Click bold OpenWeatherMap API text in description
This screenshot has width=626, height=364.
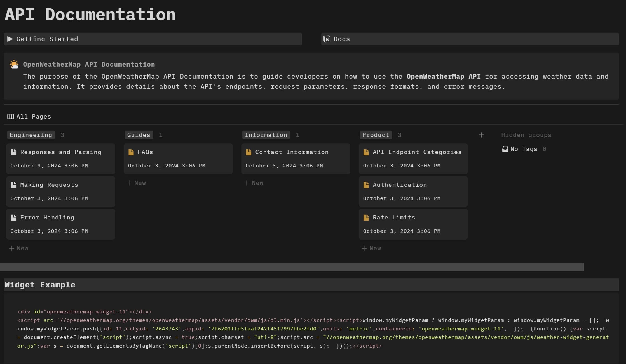coord(444,76)
